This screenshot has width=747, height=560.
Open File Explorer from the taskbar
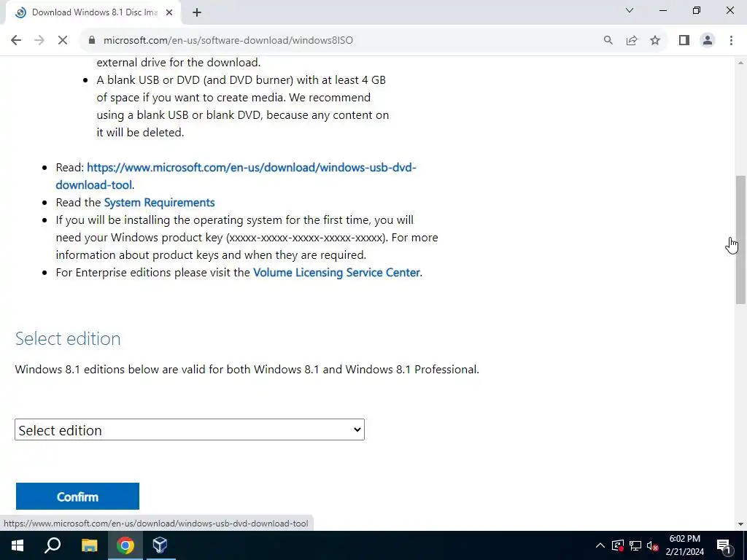point(89,545)
